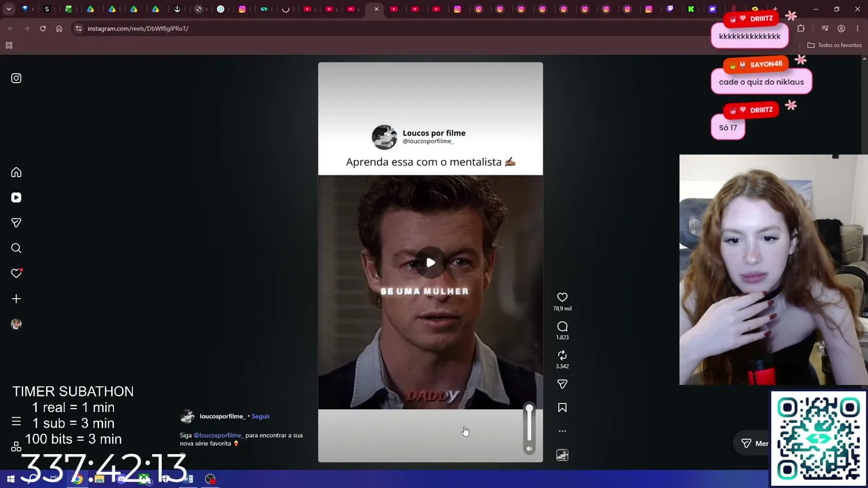Open the Chrome extensions puzzle menu
The width and height of the screenshot is (868, 488).
[801, 28]
